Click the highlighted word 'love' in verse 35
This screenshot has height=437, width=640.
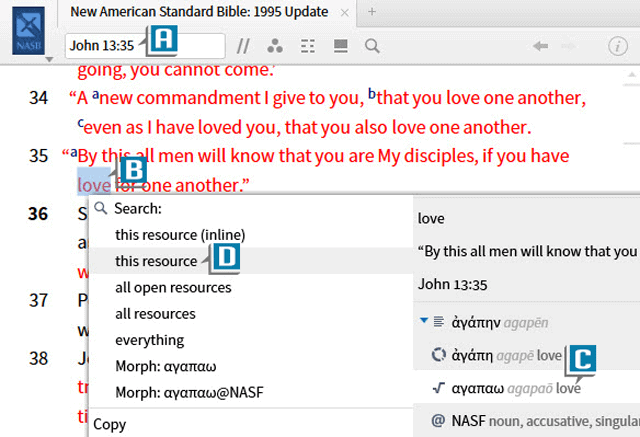pyautogui.click(x=94, y=186)
